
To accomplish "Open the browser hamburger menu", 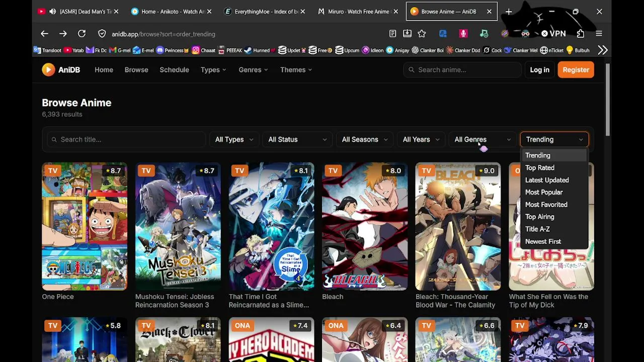I will click(599, 34).
